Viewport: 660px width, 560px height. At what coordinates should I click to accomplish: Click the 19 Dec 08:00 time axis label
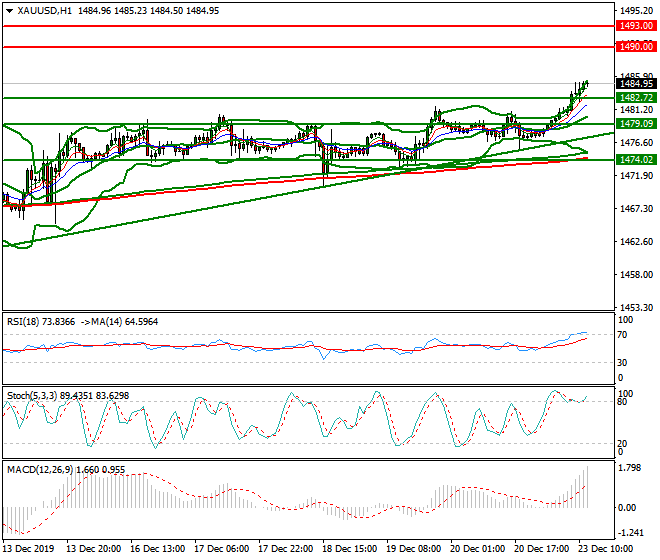click(x=413, y=549)
